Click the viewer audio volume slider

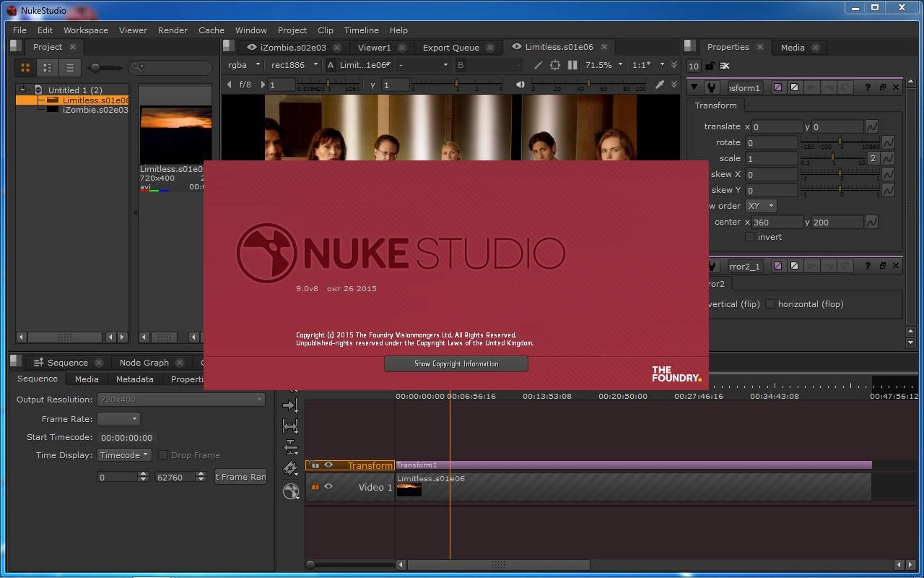point(588,85)
